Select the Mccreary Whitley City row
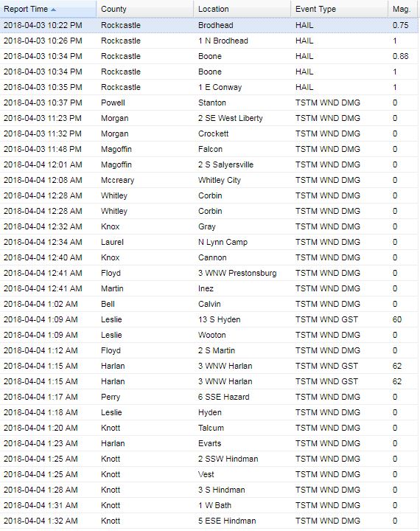 pyautogui.click(x=209, y=180)
